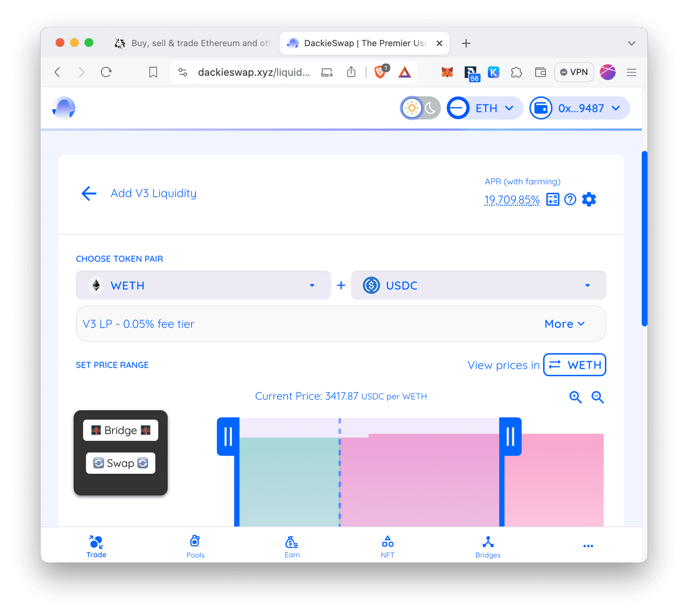Go forward in browser history
The width and height of the screenshot is (688, 616).
click(x=81, y=72)
